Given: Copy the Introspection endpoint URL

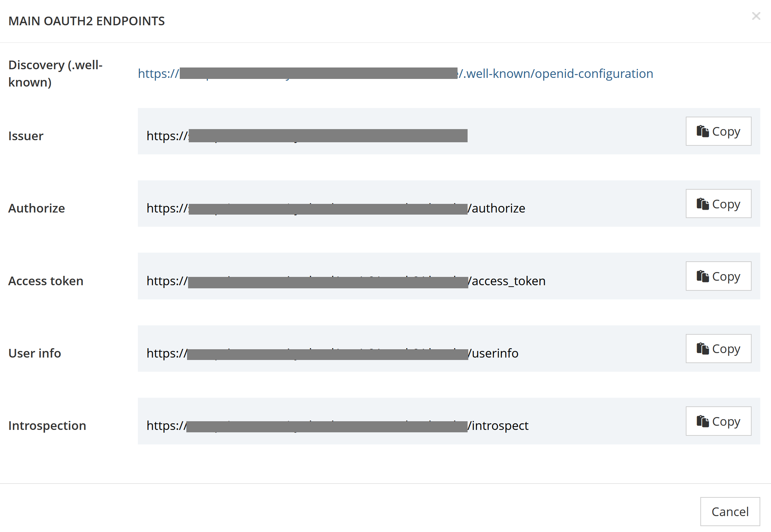Looking at the screenshot, I should tap(718, 421).
